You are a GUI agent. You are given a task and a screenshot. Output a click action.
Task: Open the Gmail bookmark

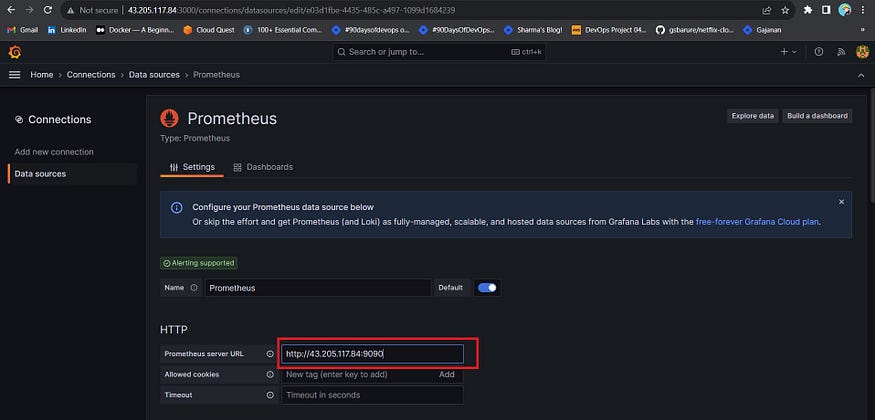23,30
